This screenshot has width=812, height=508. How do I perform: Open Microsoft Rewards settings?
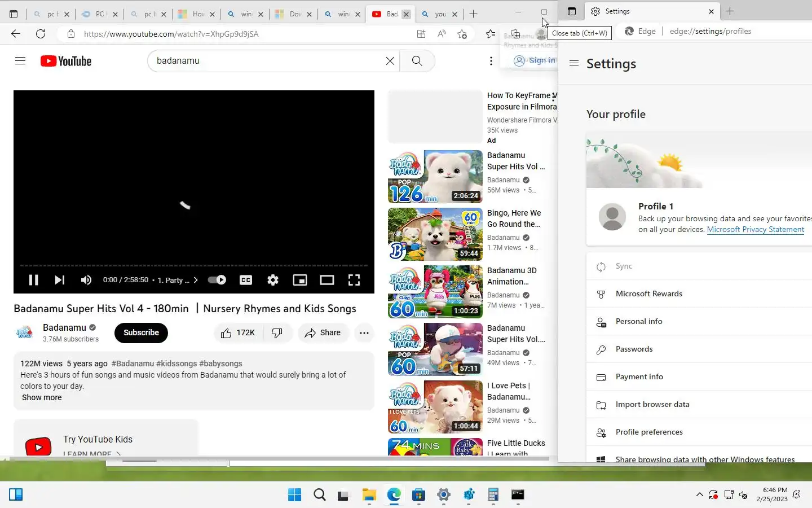click(699, 294)
